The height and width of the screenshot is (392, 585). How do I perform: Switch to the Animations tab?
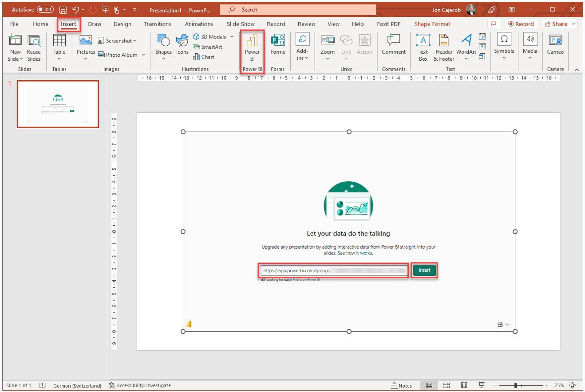coord(199,24)
